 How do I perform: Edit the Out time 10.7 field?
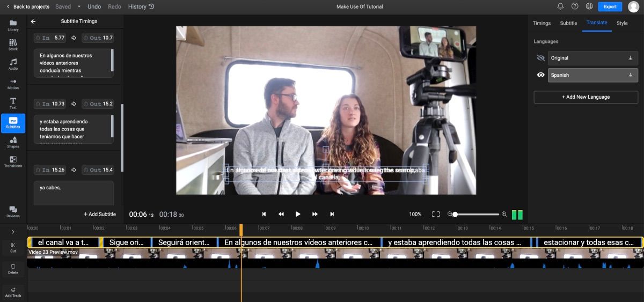click(x=98, y=38)
